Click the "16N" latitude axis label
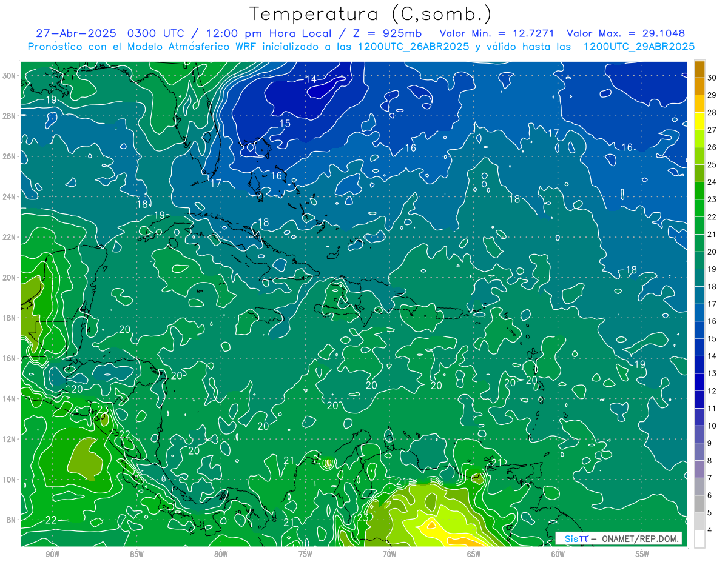This screenshot has height=562, width=728. tap(10, 358)
